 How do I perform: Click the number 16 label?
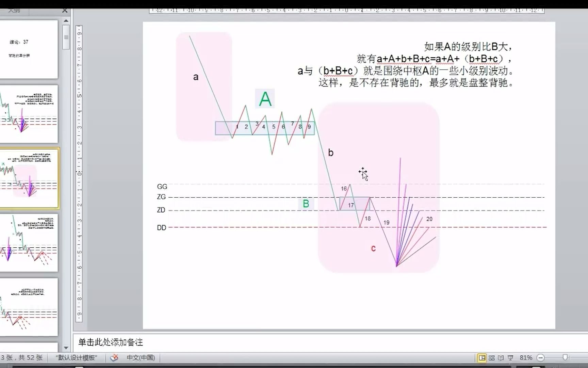[344, 188]
